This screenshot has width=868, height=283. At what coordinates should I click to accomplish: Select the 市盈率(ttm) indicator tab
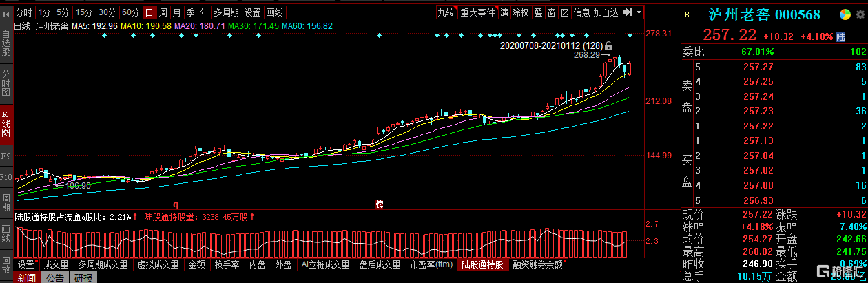click(431, 264)
